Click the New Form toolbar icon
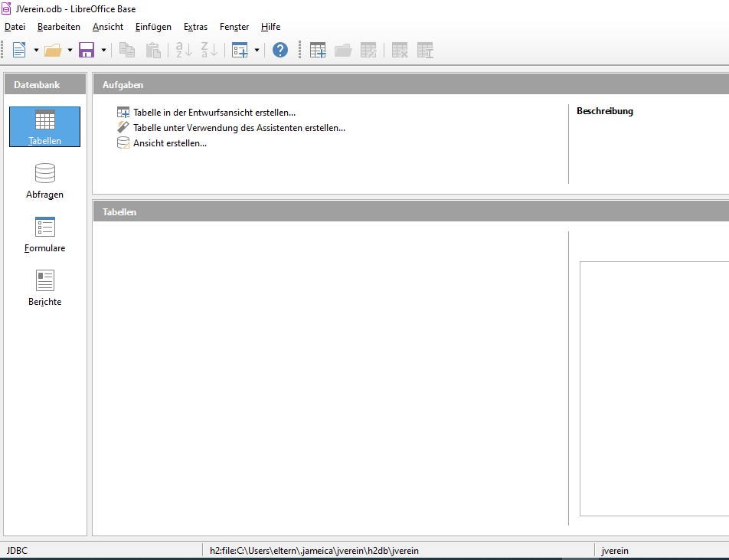Image resolution: width=729 pixels, height=560 pixels. pyautogui.click(x=240, y=51)
